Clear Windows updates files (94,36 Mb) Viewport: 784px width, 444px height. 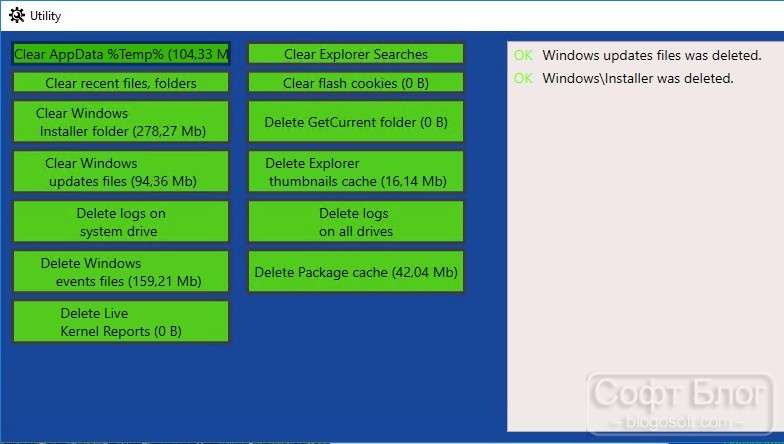[121, 172]
